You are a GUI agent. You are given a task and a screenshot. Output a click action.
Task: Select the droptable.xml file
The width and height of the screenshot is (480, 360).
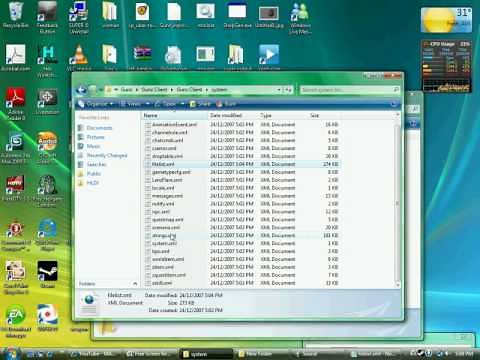(x=242, y=156)
